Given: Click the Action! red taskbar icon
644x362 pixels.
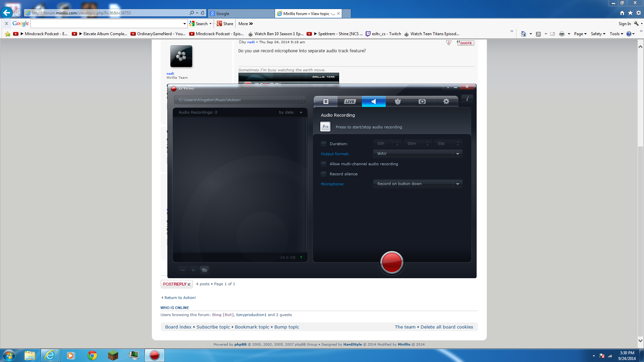Looking at the screenshot, I should point(155,355).
